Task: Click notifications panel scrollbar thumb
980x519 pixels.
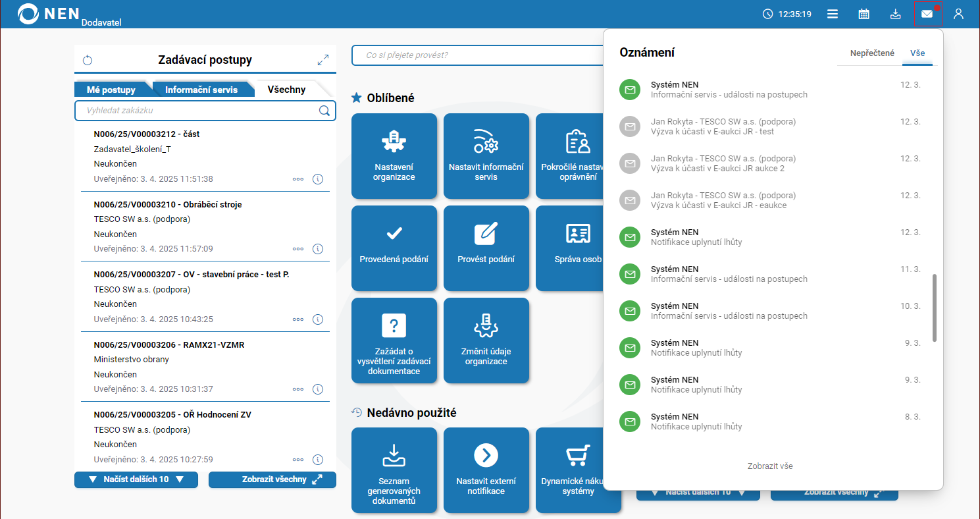Action: (x=935, y=308)
